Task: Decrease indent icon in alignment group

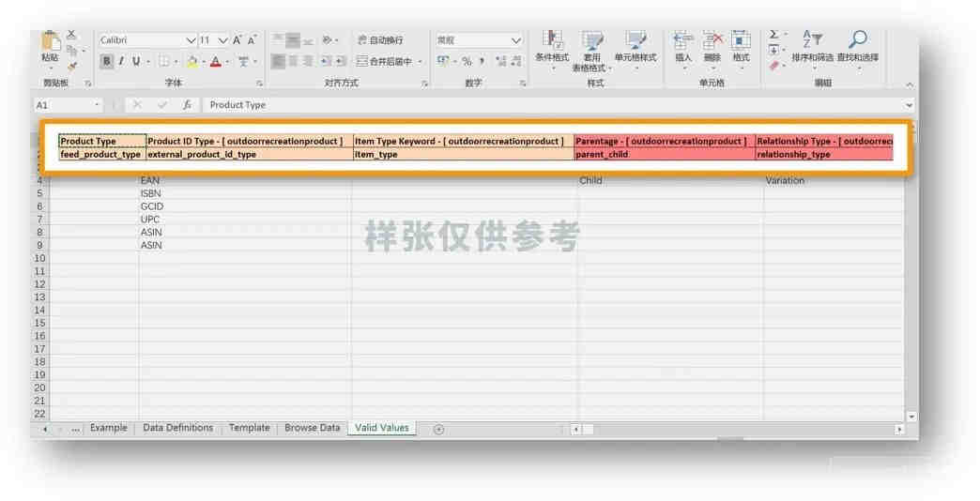Action: tap(326, 61)
